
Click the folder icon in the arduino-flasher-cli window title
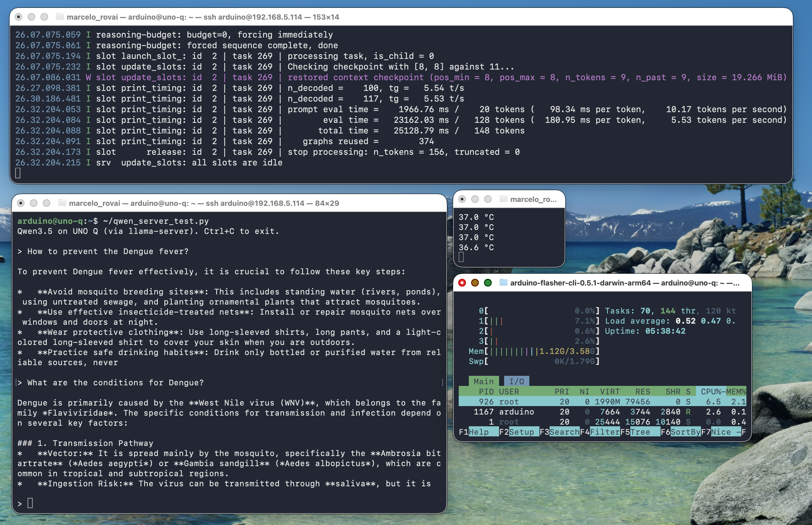(503, 282)
